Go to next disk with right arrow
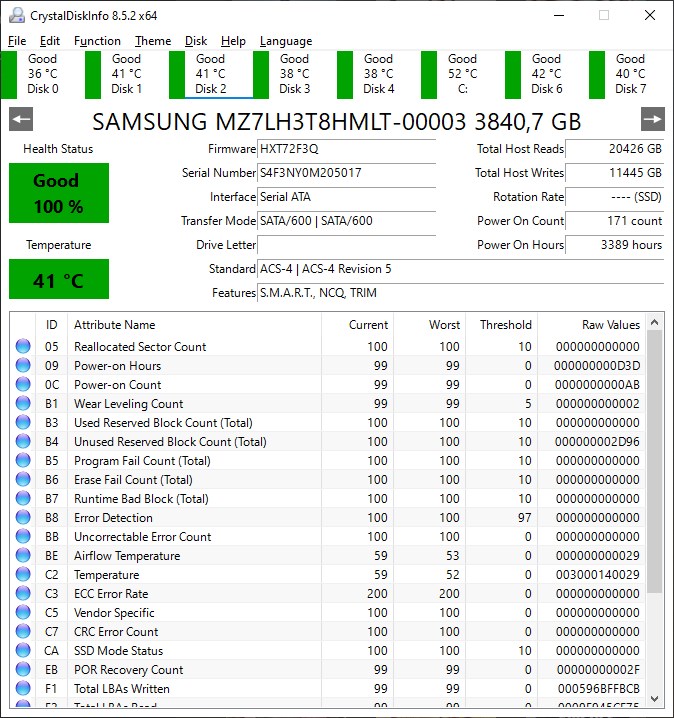674x718 pixels. [x=652, y=120]
